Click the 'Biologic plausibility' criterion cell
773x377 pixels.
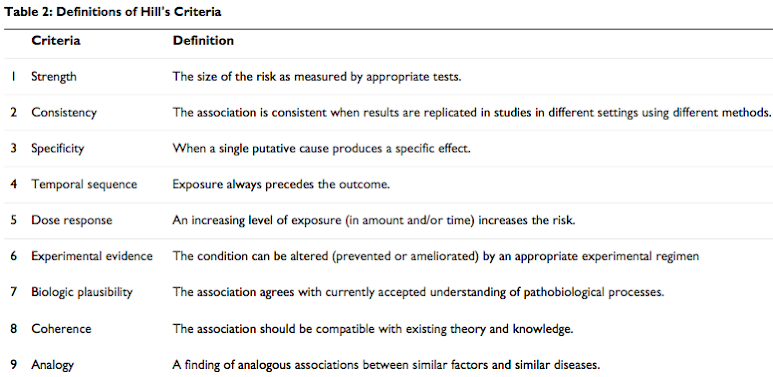82,292
